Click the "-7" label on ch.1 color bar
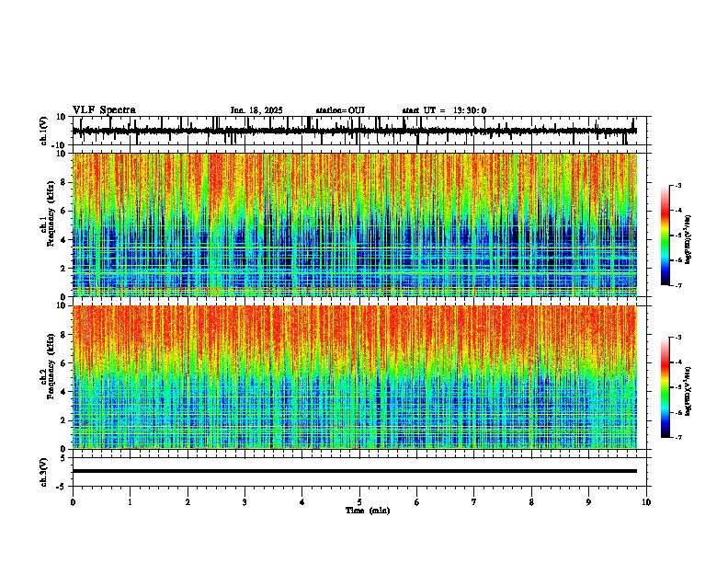Screen dimensions: 728x563 [678, 285]
